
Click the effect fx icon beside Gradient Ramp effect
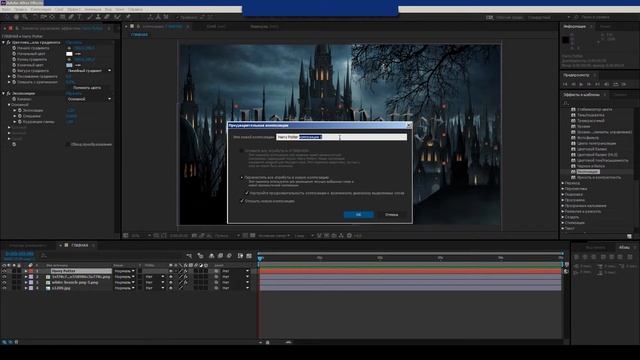[x=8, y=42]
